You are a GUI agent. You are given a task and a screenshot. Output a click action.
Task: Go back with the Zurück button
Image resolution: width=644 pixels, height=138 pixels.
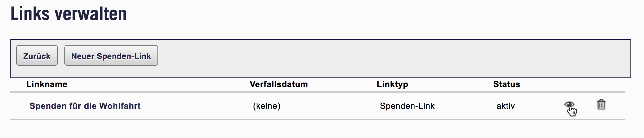37,56
